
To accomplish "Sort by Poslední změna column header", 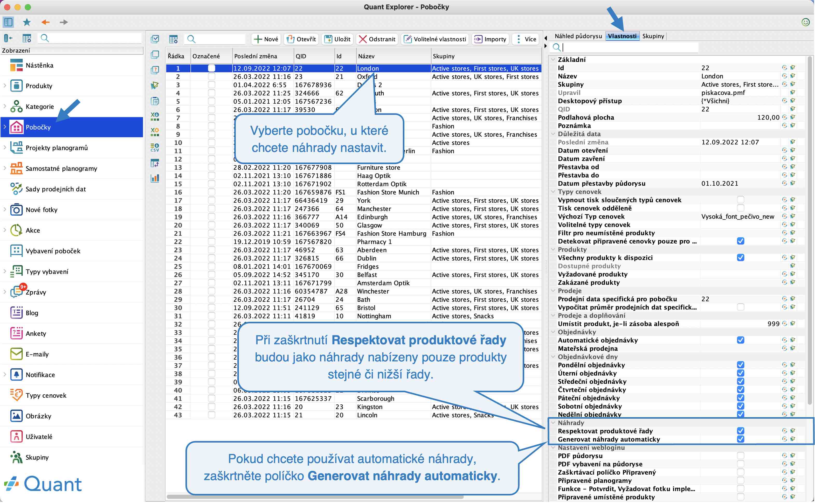I will pyautogui.click(x=263, y=56).
